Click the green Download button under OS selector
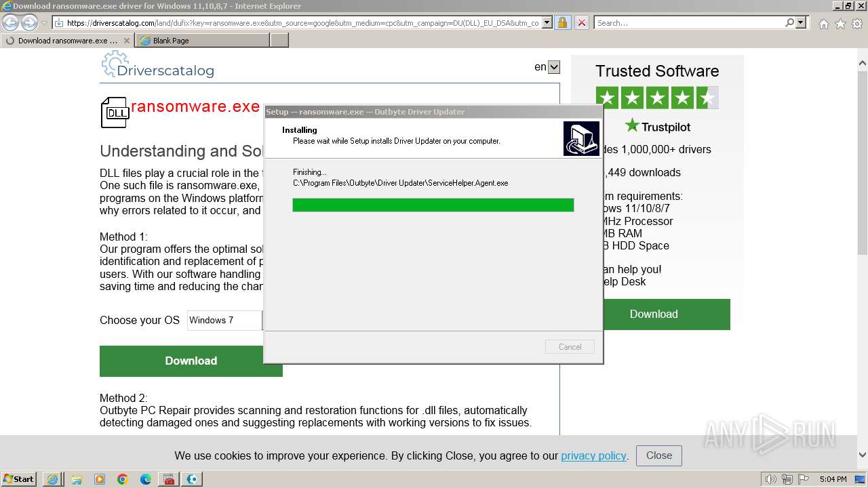 tap(191, 361)
